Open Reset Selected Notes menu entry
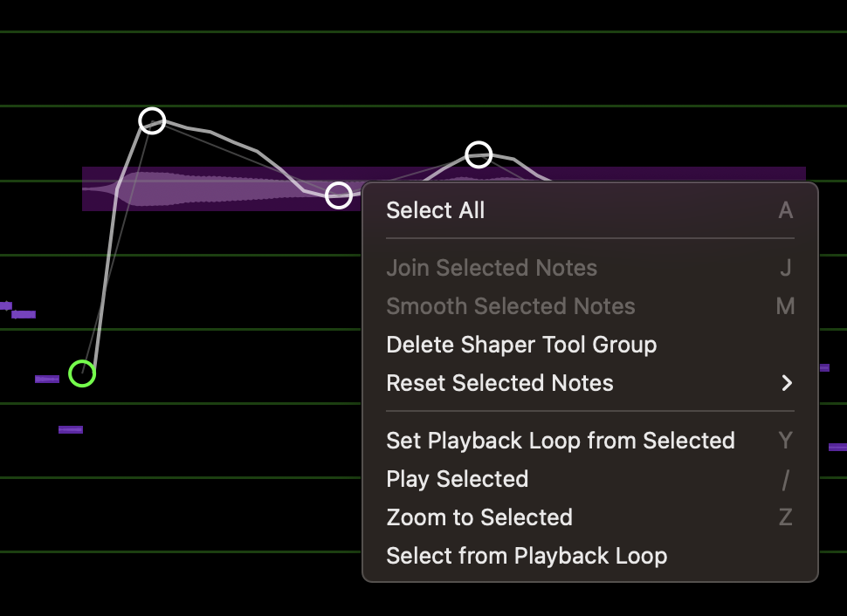The image size is (847, 616). pos(499,383)
